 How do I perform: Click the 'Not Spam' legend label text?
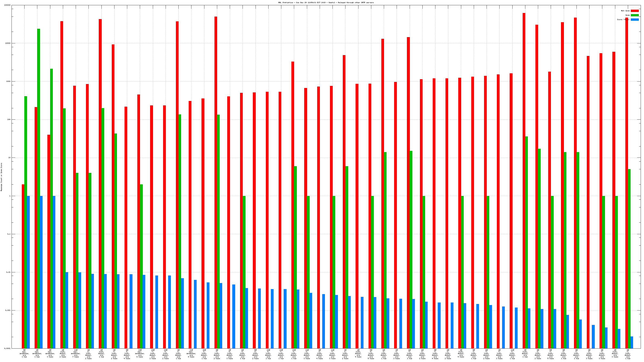click(625, 11)
